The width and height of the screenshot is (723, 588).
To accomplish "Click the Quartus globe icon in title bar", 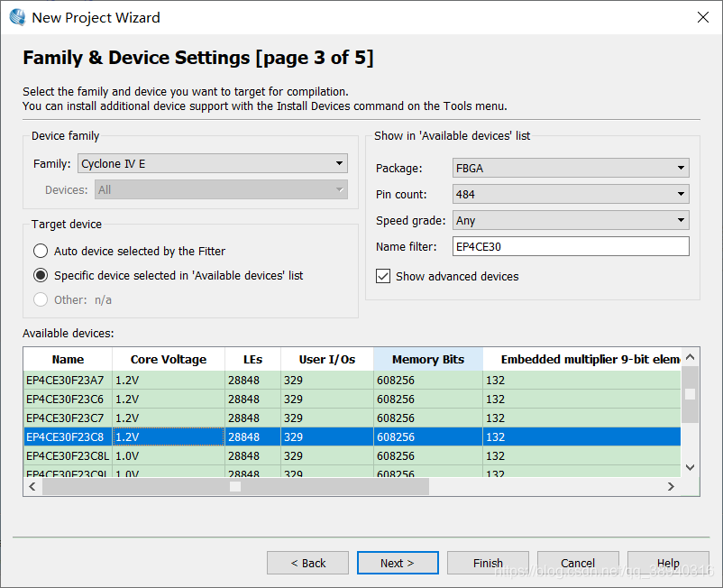I will click(17, 17).
